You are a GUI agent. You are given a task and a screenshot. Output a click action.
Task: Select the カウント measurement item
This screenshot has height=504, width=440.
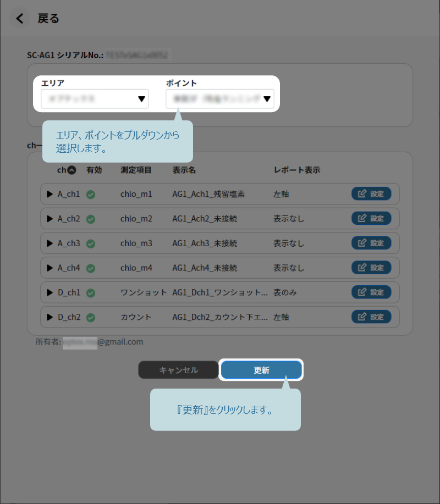[136, 317]
